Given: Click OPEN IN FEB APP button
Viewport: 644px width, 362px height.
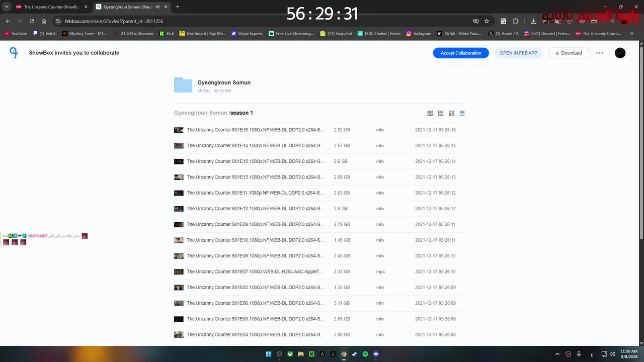Looking at the screenshot, I should [x=518, y=53].
